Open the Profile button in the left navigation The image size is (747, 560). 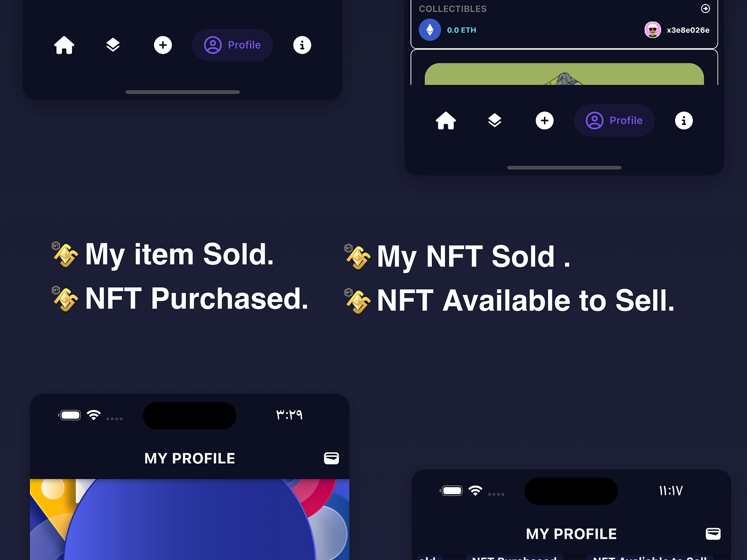coord(233,45)
